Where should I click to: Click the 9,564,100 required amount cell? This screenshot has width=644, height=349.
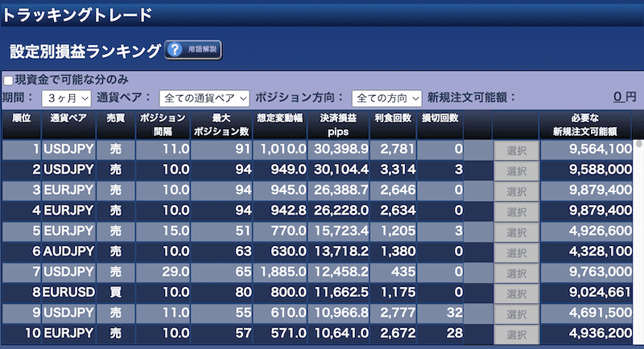[586, 150]
